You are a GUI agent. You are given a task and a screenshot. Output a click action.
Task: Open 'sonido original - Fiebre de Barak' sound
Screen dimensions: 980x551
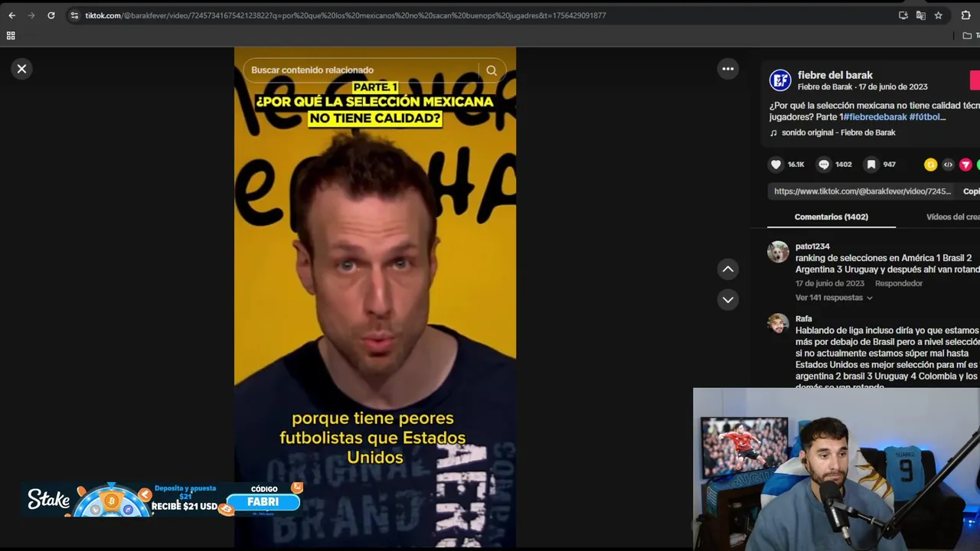(838, 133)
